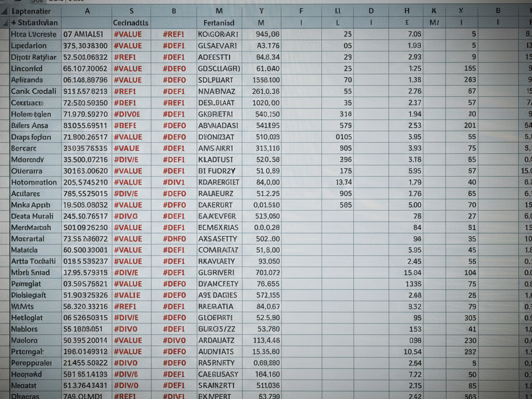532x399 pixels.
Task: Click the value 7.05
Action: tap(414, 34)
